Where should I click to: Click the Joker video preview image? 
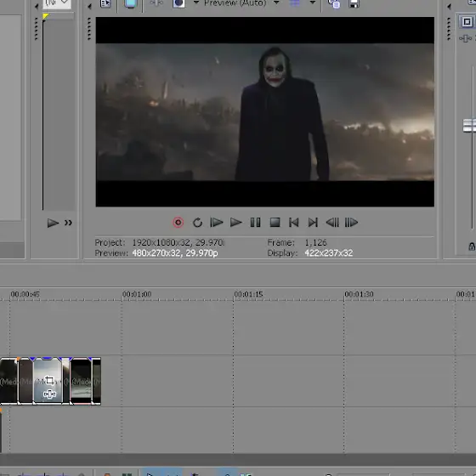264,111
